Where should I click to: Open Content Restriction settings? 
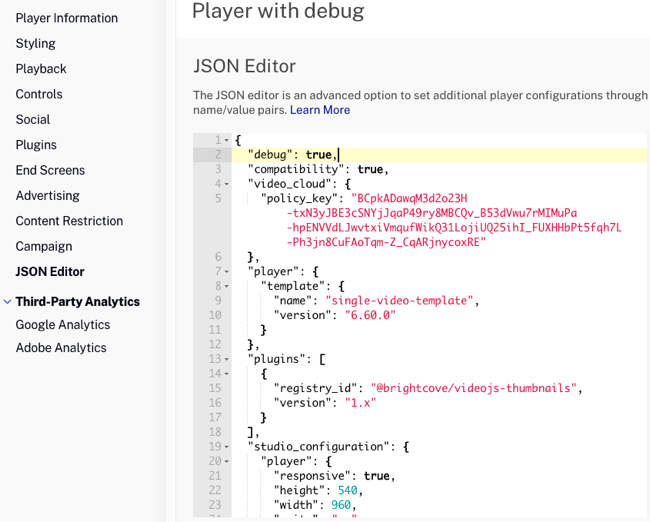tap(69, 221)
